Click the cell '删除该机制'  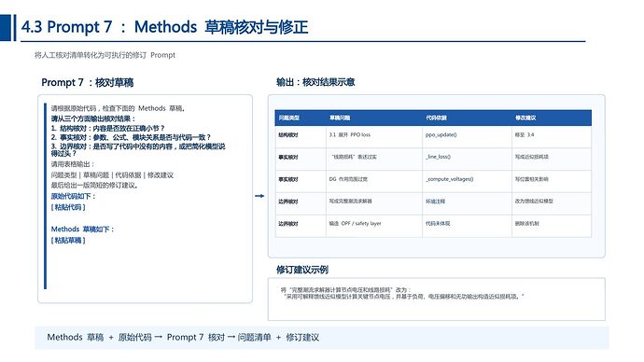(x=527, y=223)
